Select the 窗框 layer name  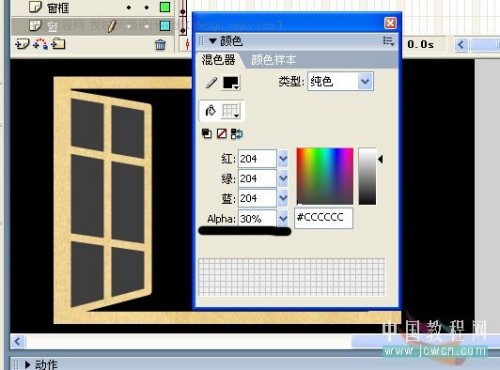(x=58, y=7)
